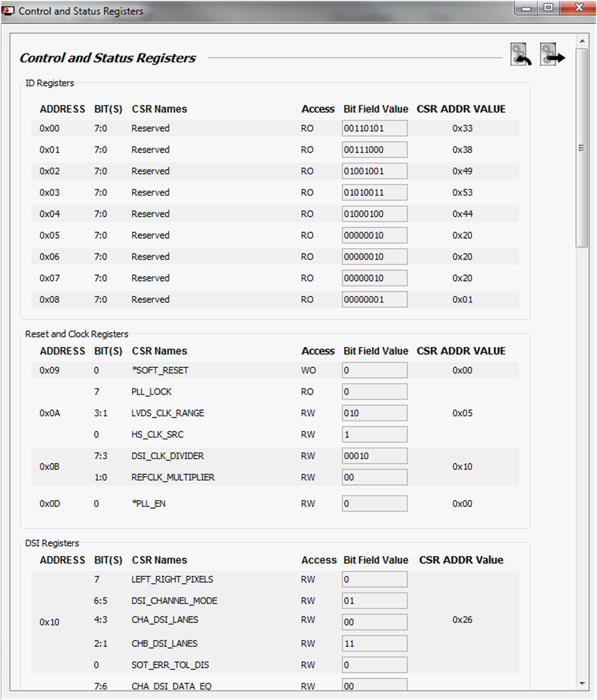
Task: Click the HS_CLK_SRC bit field box
Action: pyautogui.click(x=374, y=435)
